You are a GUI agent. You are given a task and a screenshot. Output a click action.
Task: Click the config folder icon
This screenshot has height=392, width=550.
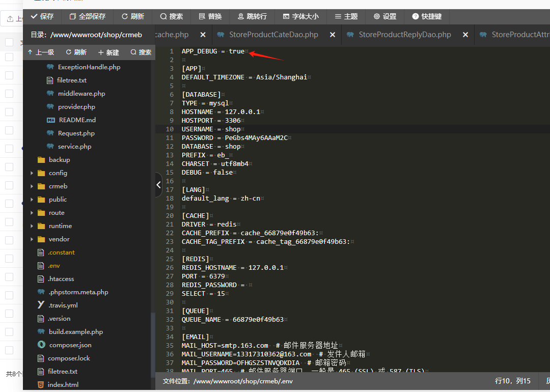click(x=41, y=173)
